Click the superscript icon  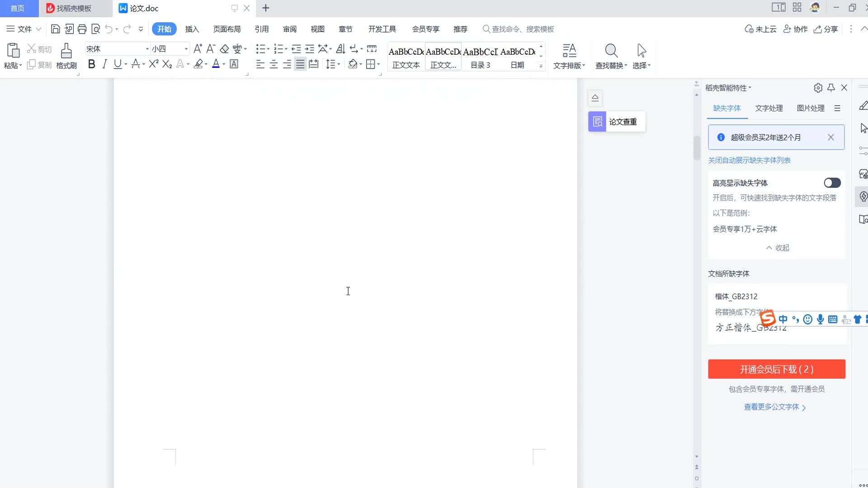(153, 64)
